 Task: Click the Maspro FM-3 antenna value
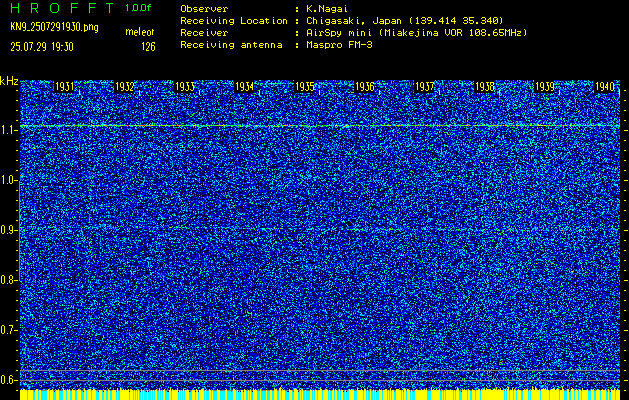(339, 45)
